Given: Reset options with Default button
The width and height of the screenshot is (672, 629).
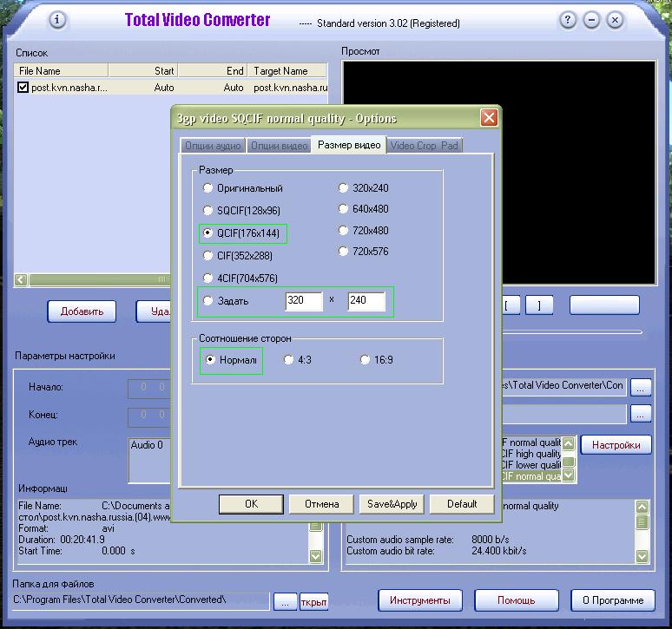Looking at the screenshot, I should click(x=462, y=504).
